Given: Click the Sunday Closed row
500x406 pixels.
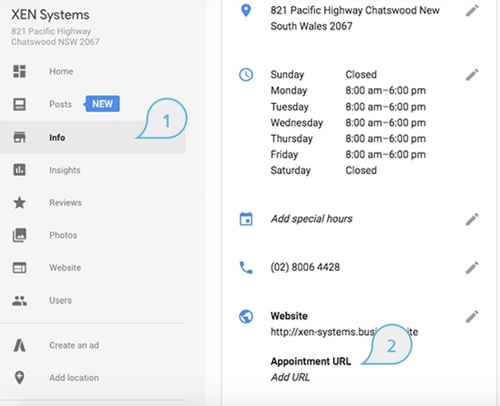Looking at the screenshot, I should coord(324,74).
